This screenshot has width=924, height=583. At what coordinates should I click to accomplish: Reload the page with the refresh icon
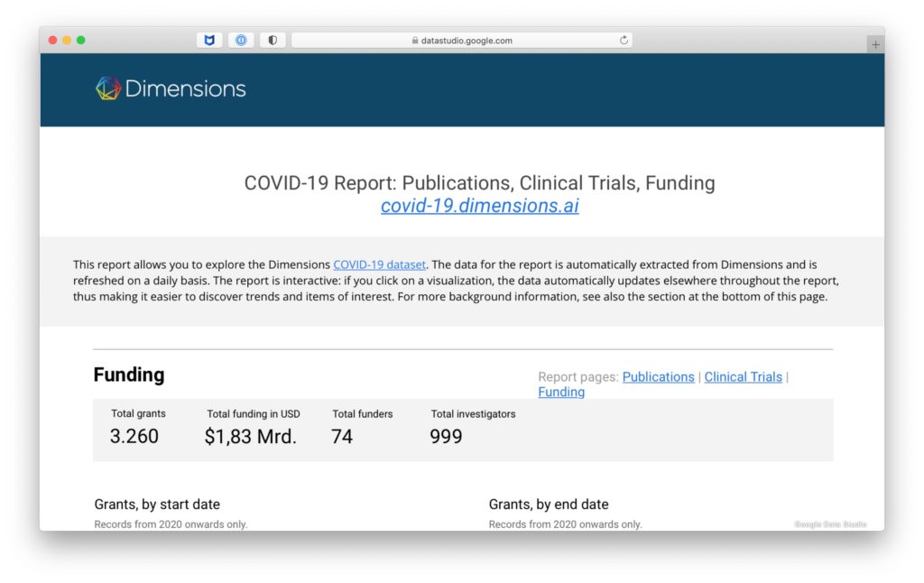[x=624, y=41]
